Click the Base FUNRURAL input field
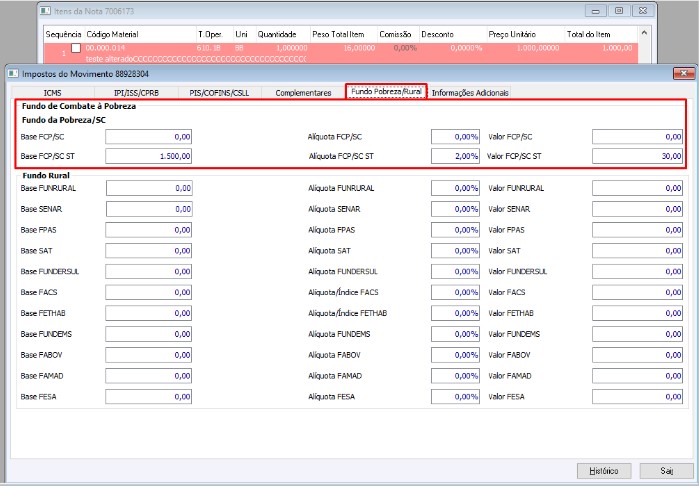 [x=149, y=188]
